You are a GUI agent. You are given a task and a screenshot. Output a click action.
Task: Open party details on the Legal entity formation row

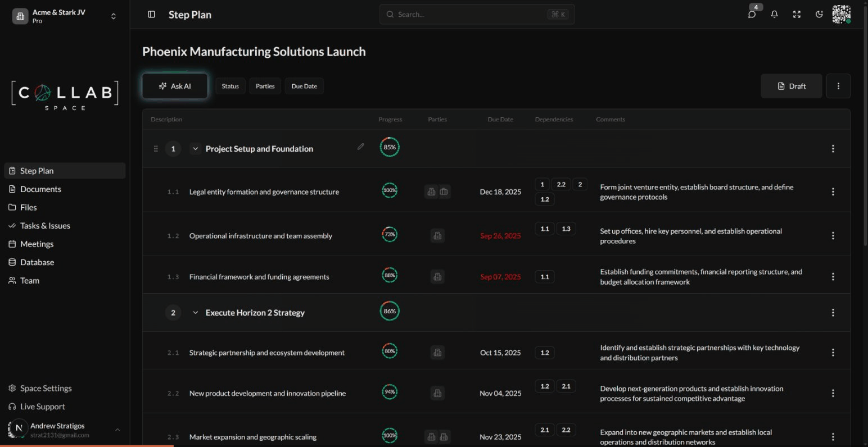coord(431,191)
